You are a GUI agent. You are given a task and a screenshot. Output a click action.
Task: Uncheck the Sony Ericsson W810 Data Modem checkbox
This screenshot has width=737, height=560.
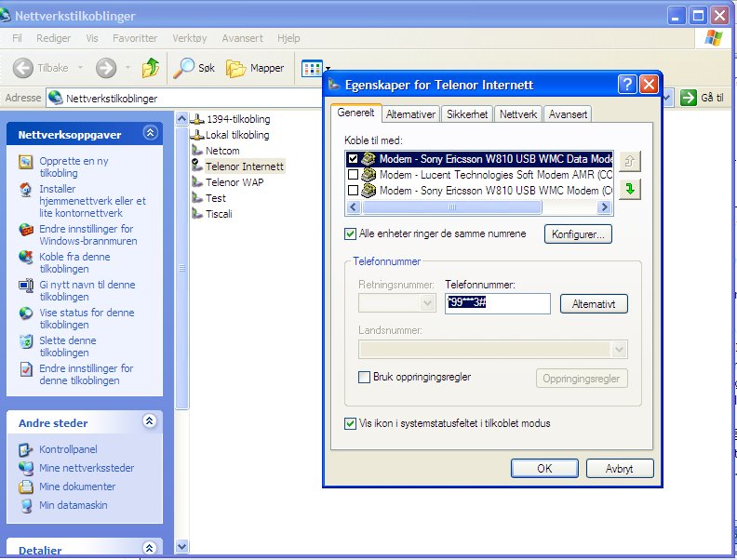353,159
